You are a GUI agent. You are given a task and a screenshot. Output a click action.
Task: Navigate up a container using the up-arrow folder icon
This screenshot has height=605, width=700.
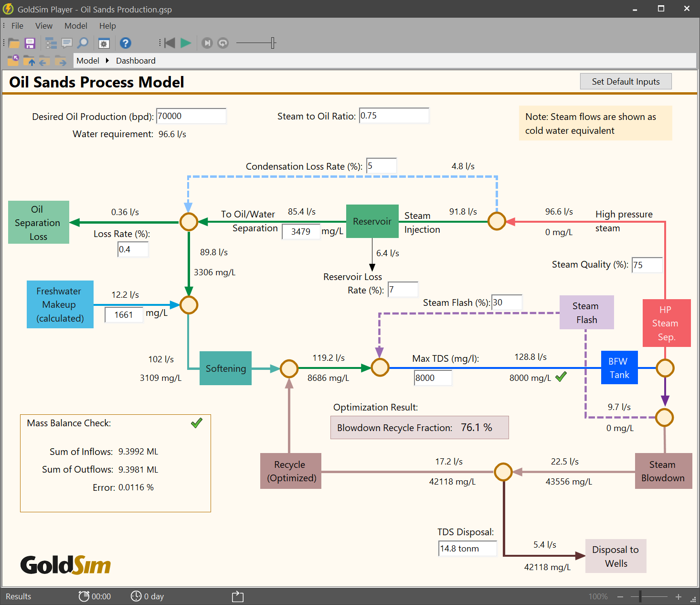pyautogui.click(x=29, y=61)
